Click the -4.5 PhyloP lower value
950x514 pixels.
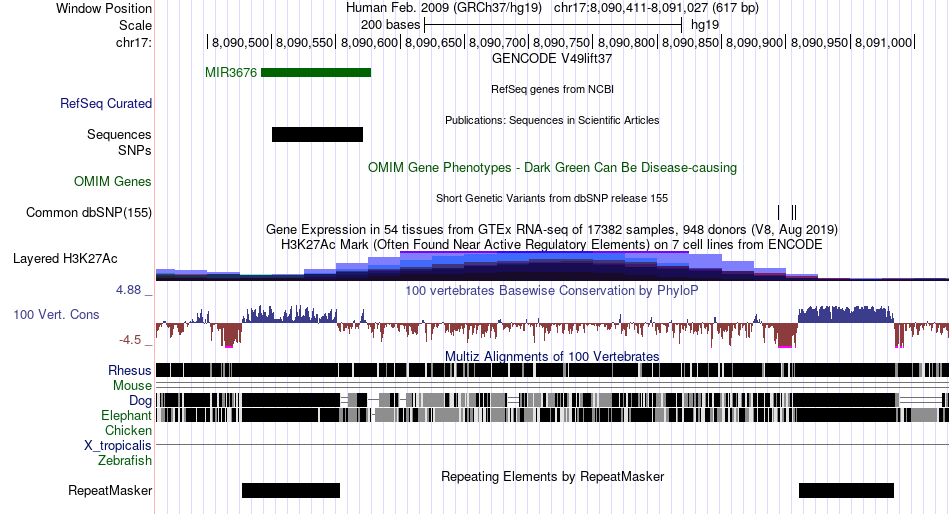pyautogui.click(x=130, y=339)
